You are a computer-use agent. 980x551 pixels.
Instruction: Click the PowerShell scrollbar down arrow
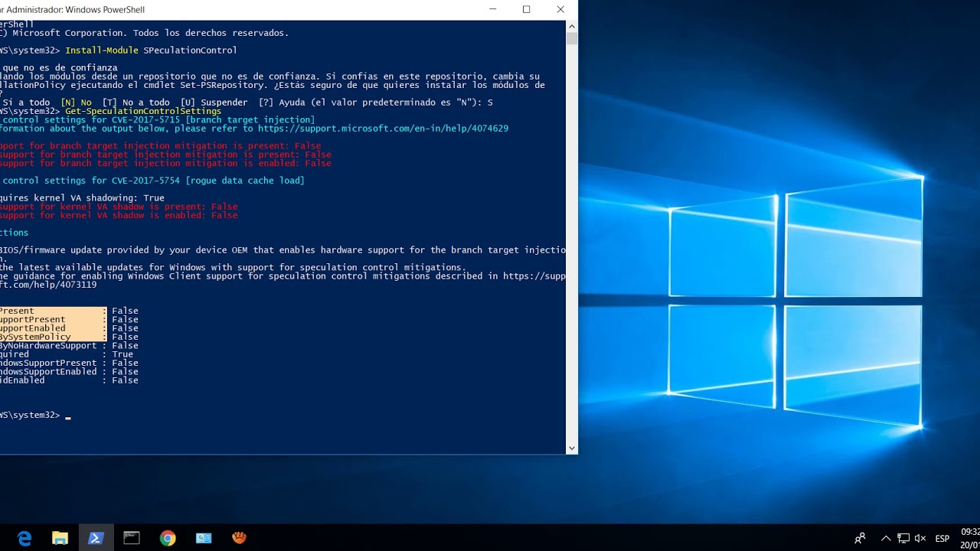pos(571,448)
